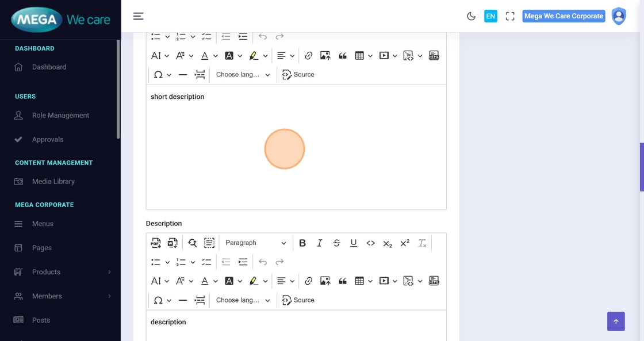Apply italic in Description editor
Screen dimensions: 644x341
click(320, 243)
